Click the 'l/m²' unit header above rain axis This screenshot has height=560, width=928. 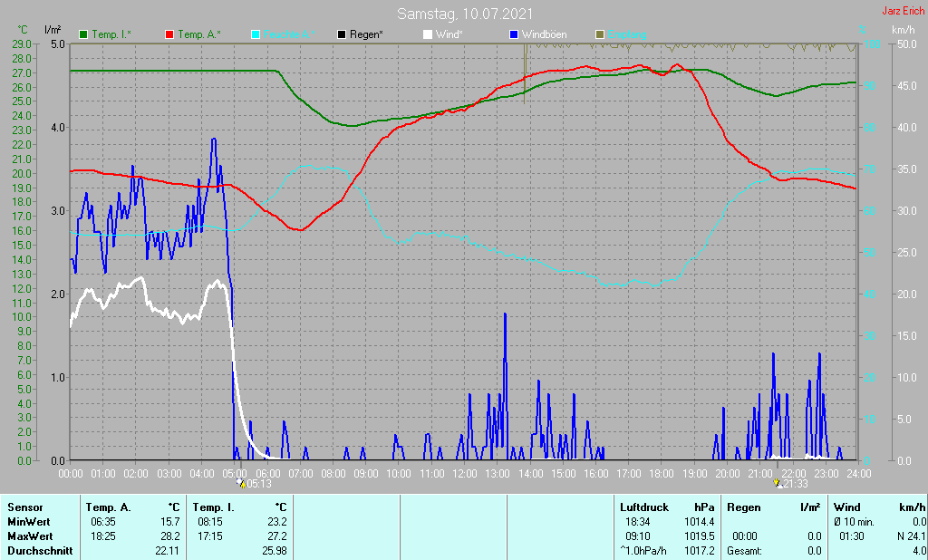[x=53, y=30]
